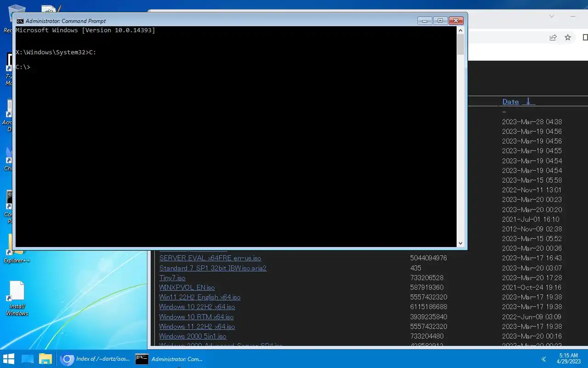Select the Install Windows desktop shortcut
The image size is (588, 368).
point(17,299)
